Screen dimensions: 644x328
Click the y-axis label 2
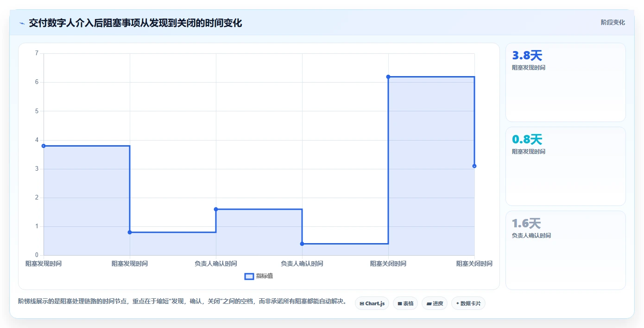37,198
